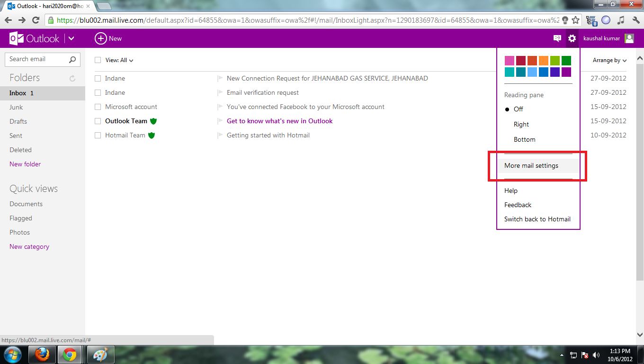Open the Arrange by dropdown
The image size is (644, 364).
(610, 60)
